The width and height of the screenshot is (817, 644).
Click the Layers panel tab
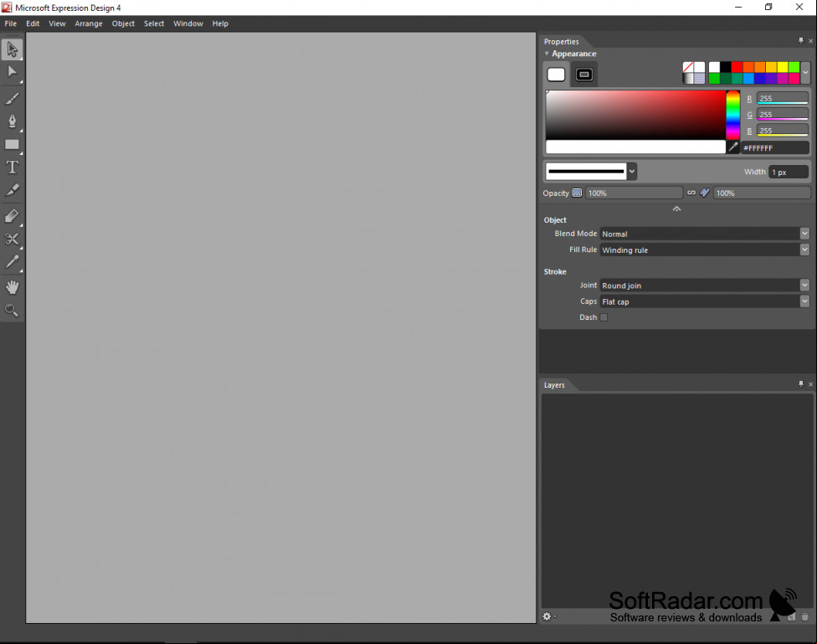(554, 385)
